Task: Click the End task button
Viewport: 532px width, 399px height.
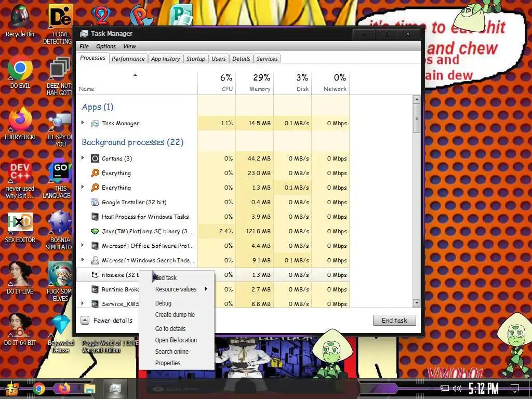Action: click(x=394, y=320)
